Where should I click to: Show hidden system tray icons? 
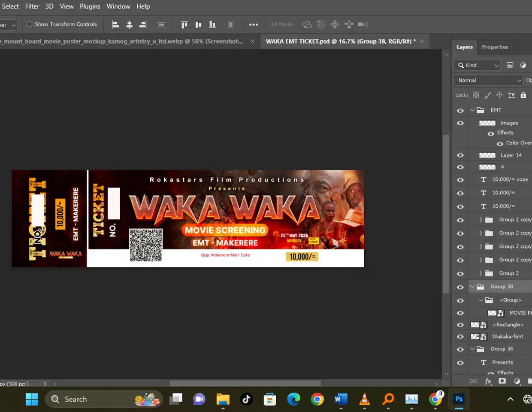click(x=510, y=399)
